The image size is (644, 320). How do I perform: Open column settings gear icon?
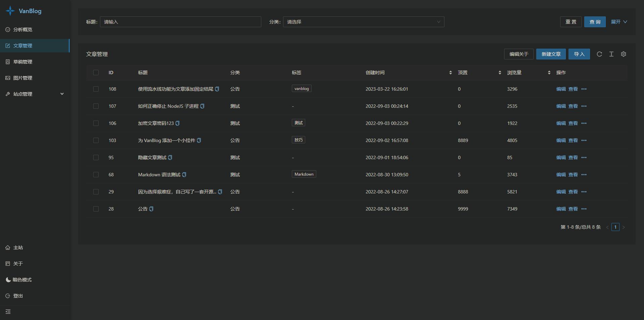(623, 54)
